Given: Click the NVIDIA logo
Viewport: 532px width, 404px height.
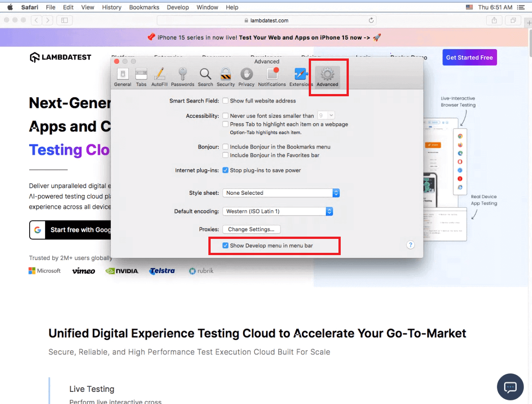Looking at the screenshot, I should pyautogui.click(x=122, y=271).
